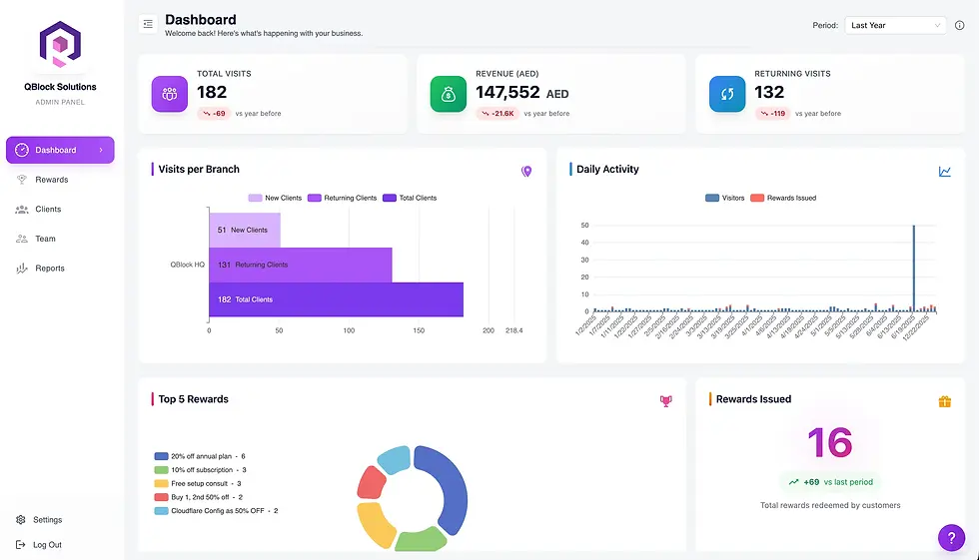Click the tall visitors spike in Daily Activity
979x560 pixels.
click(x=914, y=269)
